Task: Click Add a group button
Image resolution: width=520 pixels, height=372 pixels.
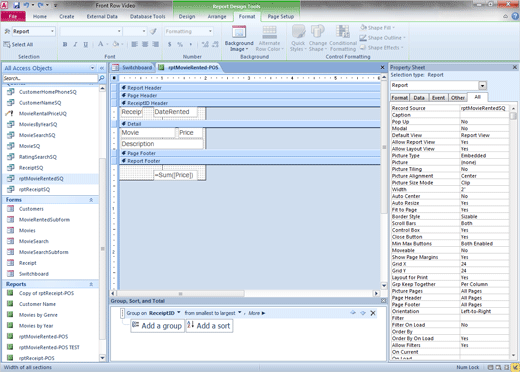Action: [x=157, y=326]
